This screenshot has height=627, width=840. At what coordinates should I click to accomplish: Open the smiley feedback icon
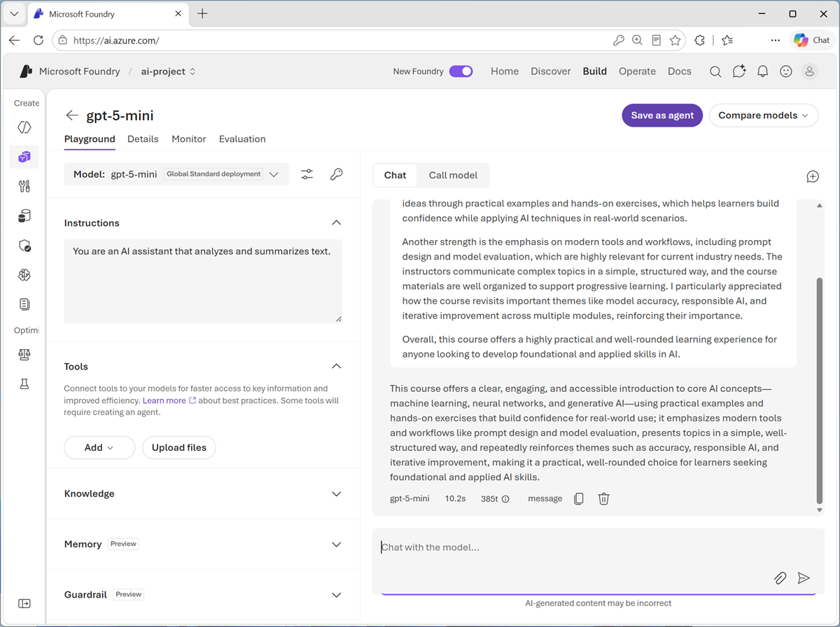click(786, 71)
